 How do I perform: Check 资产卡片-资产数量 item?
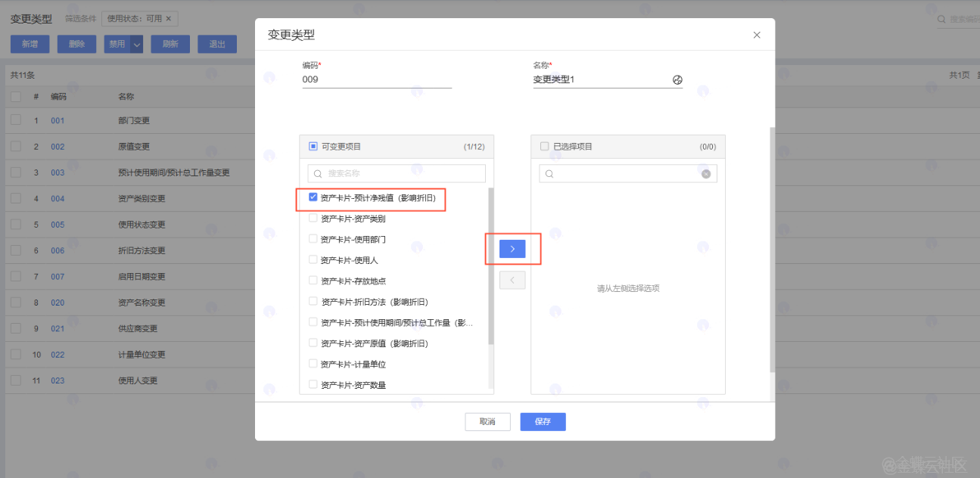(313, 384)
